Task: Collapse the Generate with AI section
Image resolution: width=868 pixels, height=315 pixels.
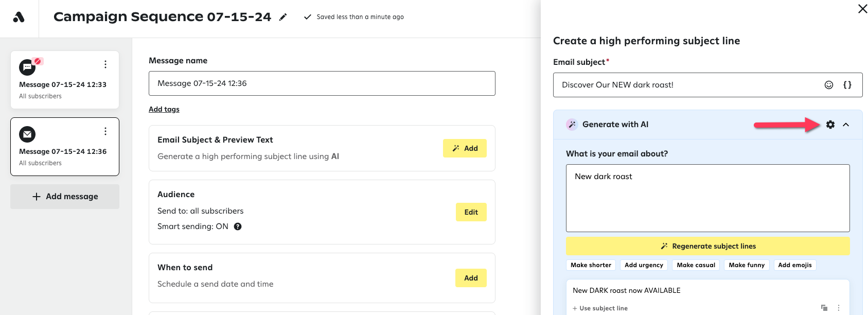Action: (846, 125)
